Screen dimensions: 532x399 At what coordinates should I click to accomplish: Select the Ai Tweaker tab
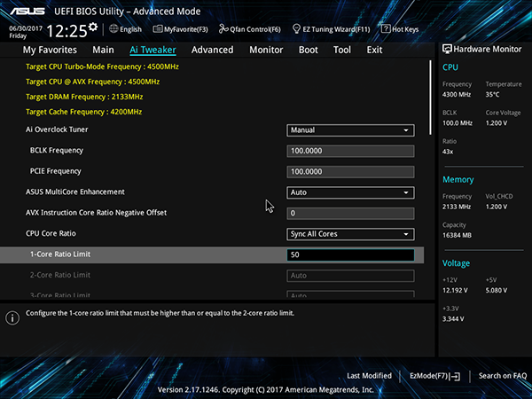click(x=153, y=50)
